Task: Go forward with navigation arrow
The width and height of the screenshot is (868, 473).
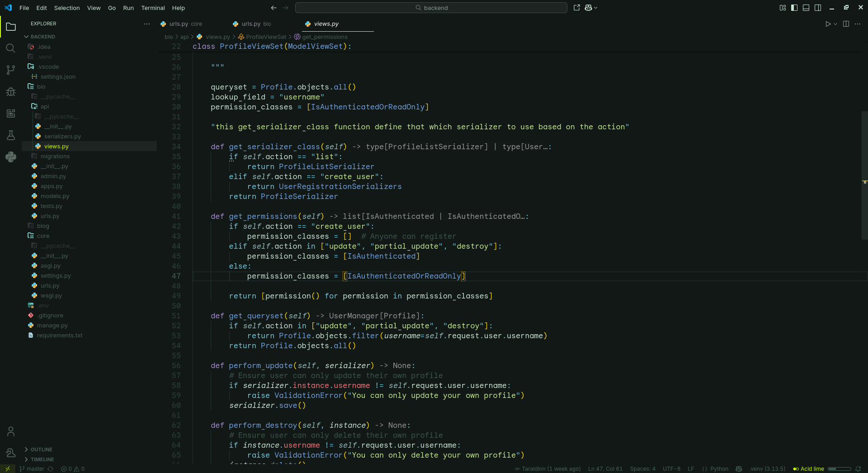Action: pyautogui.click(x=285, y=8)
